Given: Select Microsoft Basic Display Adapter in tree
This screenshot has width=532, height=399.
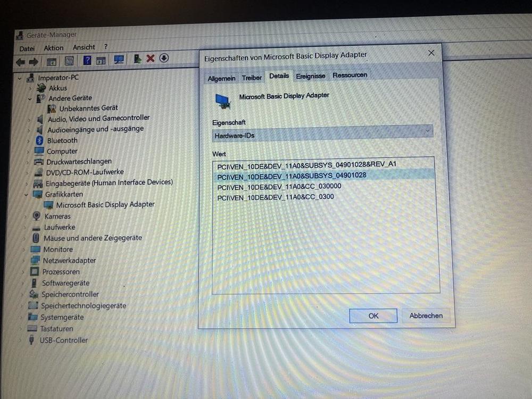Looking at the screenshot, I should click(105, 204).
